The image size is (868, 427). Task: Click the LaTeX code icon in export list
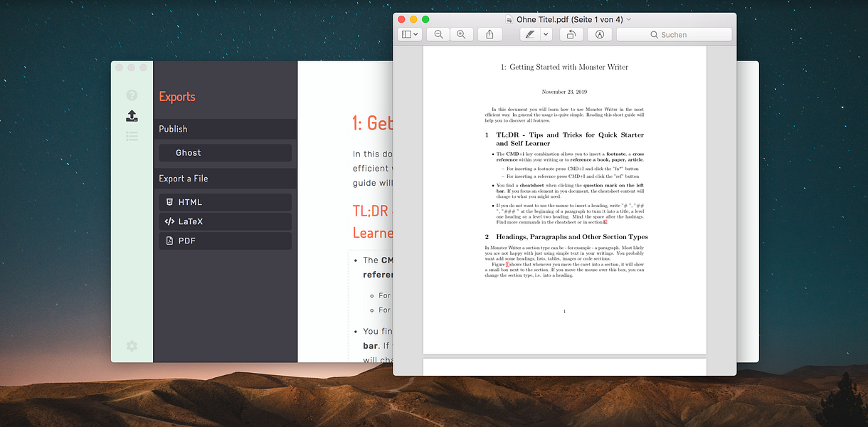point(169,221)
